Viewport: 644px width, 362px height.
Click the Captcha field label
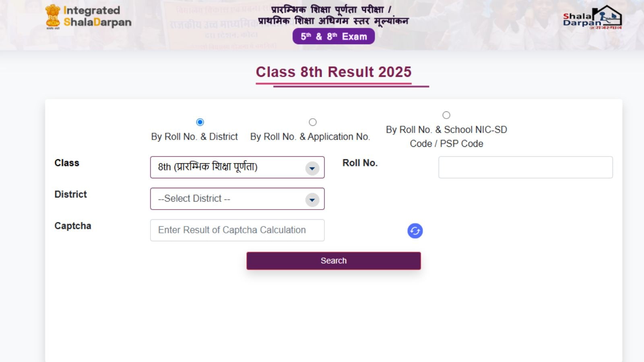73,226
